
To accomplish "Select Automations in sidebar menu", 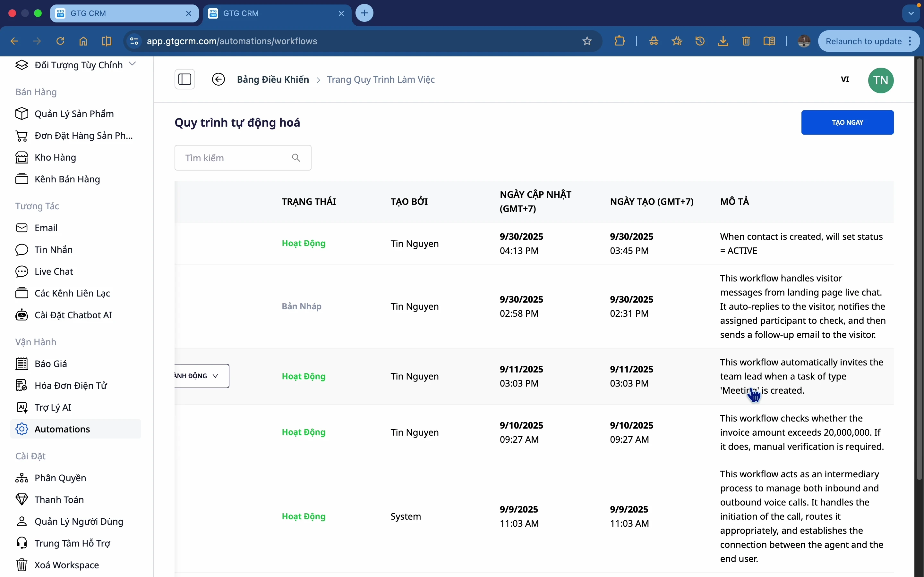I will point(62,429).
